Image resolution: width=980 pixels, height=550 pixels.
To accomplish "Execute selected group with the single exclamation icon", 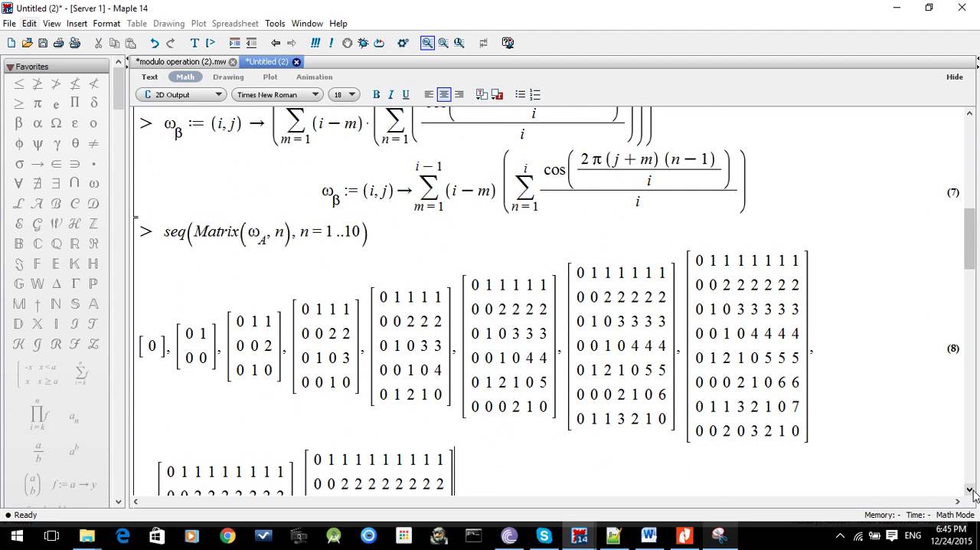I will pyautogui.click(x=331, y=44).
